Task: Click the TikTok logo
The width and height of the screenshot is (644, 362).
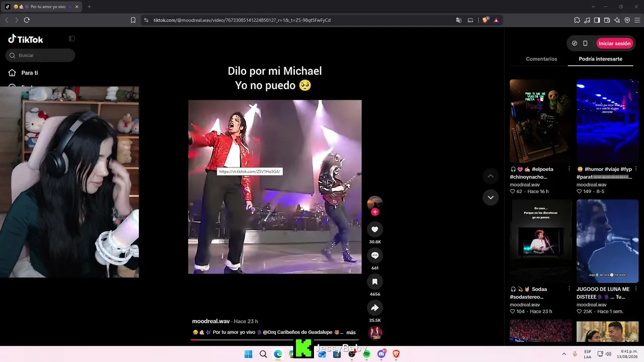Action: click(26, 39)
